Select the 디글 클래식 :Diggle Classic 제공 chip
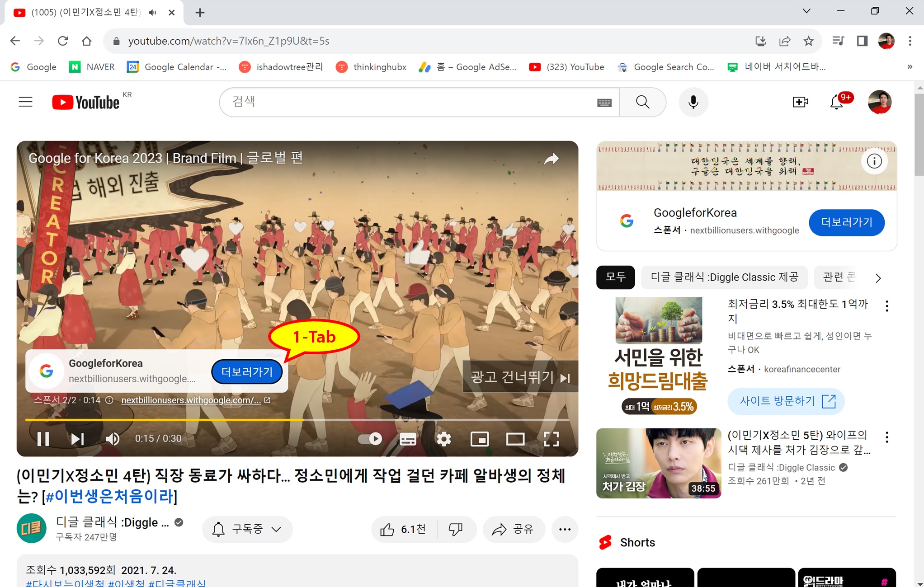The height and width of the screenshot is (587, 924). pos(724,277)
